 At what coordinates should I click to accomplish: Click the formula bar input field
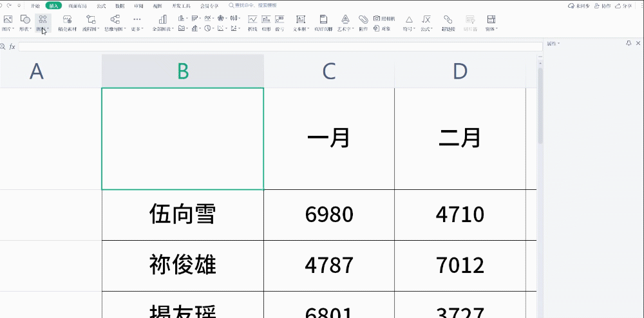[281, 47]
